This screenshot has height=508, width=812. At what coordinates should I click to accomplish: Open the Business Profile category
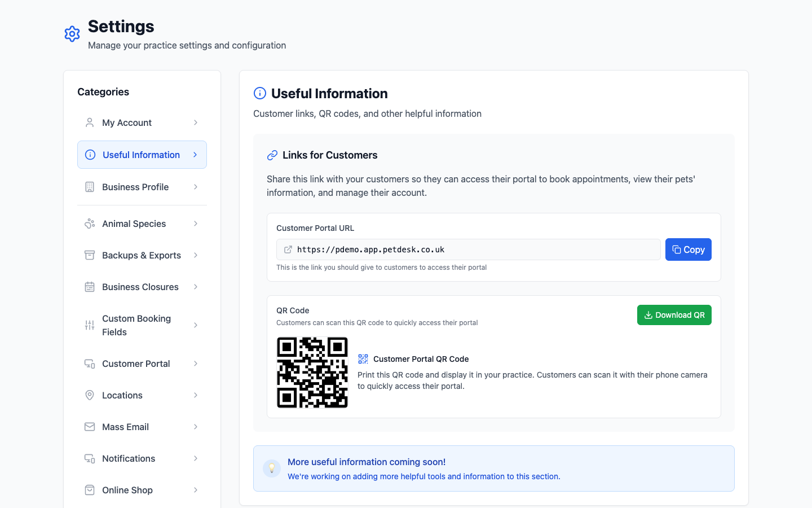coord(142,187)
